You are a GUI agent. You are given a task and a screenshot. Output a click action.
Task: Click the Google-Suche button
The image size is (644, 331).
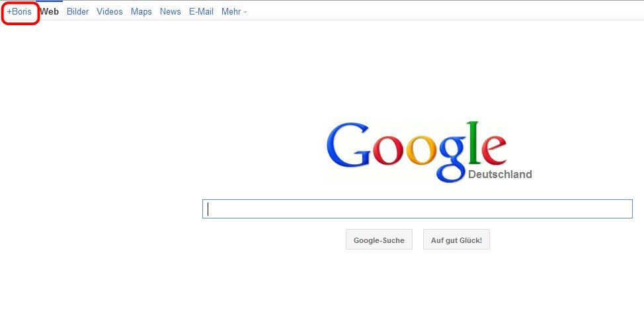(379, 240)
